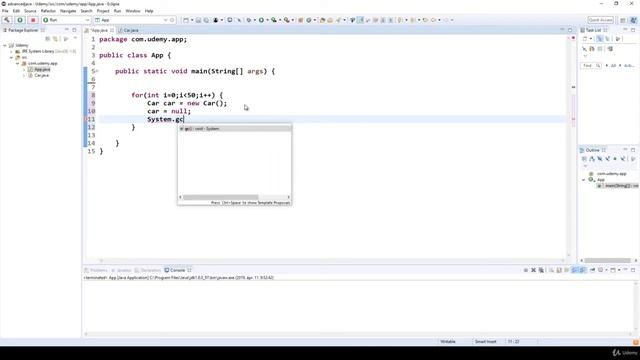
Task: Minimize the Package Explorer panel
Action: 67,30
